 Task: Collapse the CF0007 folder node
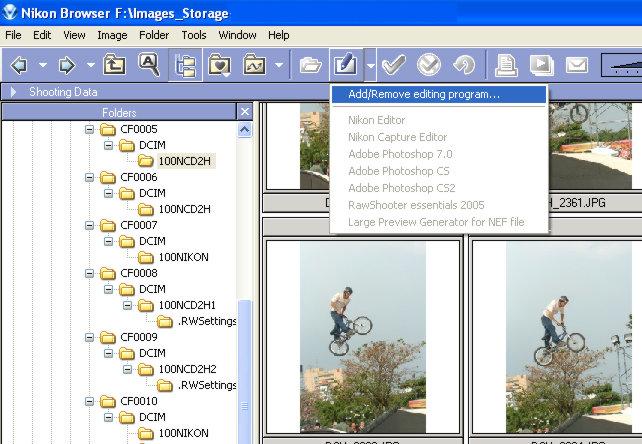pyautogui.click(x=89, y=225)
